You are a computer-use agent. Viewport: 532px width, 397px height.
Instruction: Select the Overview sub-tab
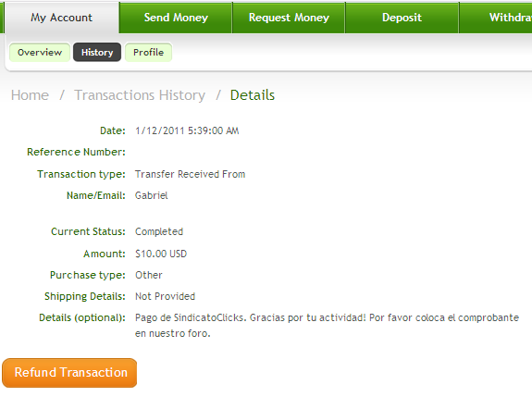[x=40, y=52]
